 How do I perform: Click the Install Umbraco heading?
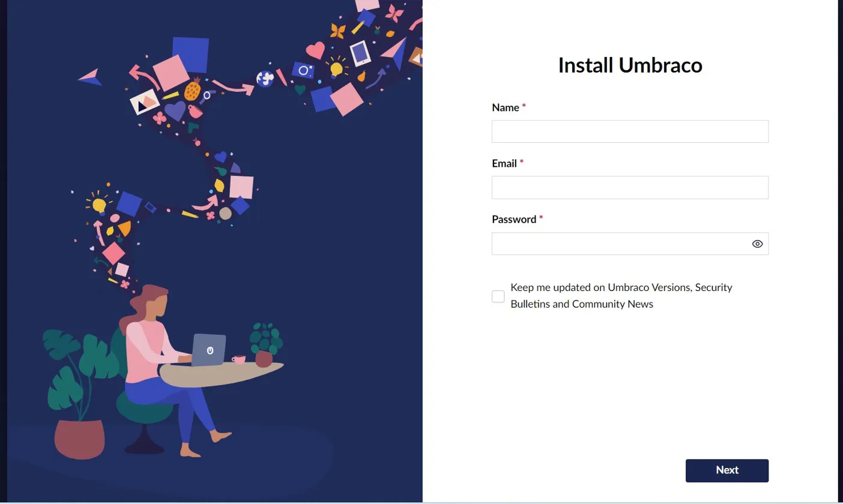630,65
